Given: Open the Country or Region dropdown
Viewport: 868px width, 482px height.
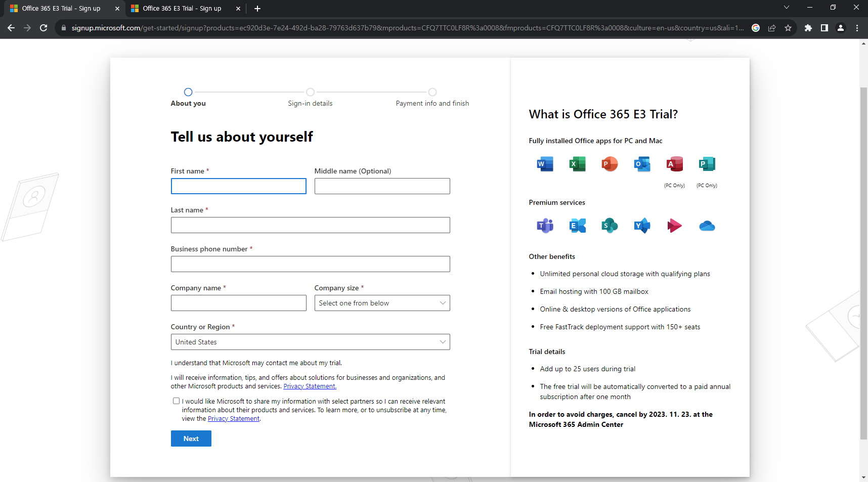Looking at the screenshot, I should (310, 342).
